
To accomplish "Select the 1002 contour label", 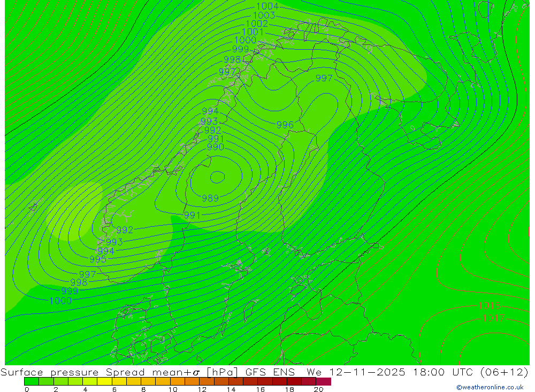I will pos(257,24).
